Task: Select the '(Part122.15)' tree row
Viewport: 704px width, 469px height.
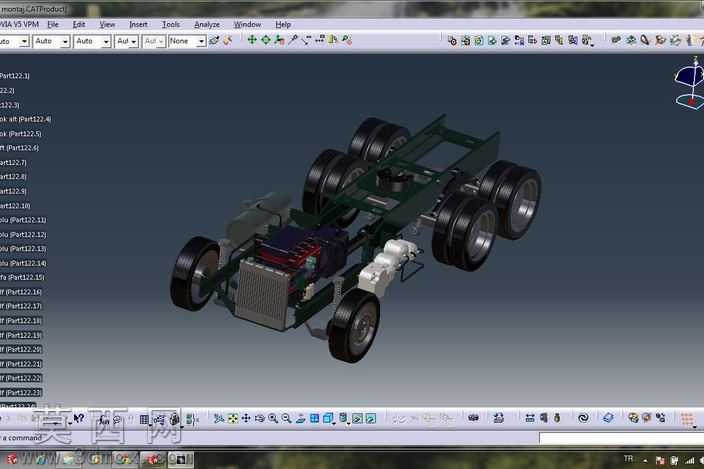Action: click(x=22, y=277)
